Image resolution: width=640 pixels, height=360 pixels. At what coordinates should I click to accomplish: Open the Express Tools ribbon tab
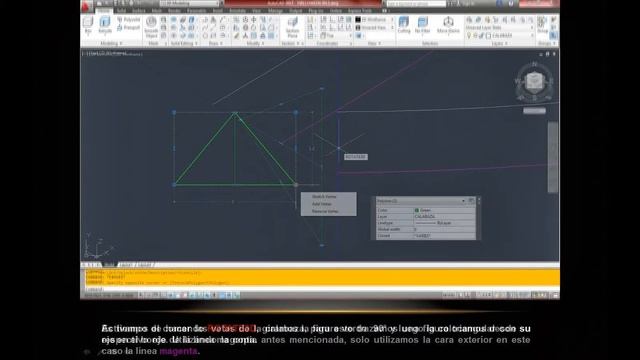360,11
